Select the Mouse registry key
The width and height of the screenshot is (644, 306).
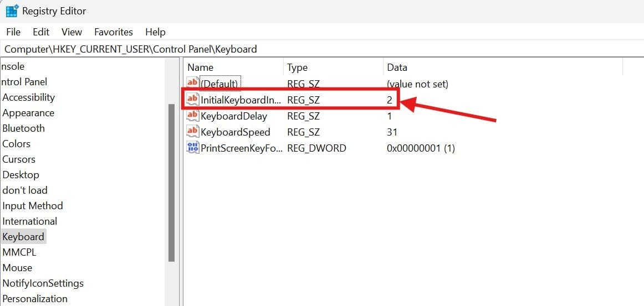click(17, 268)
